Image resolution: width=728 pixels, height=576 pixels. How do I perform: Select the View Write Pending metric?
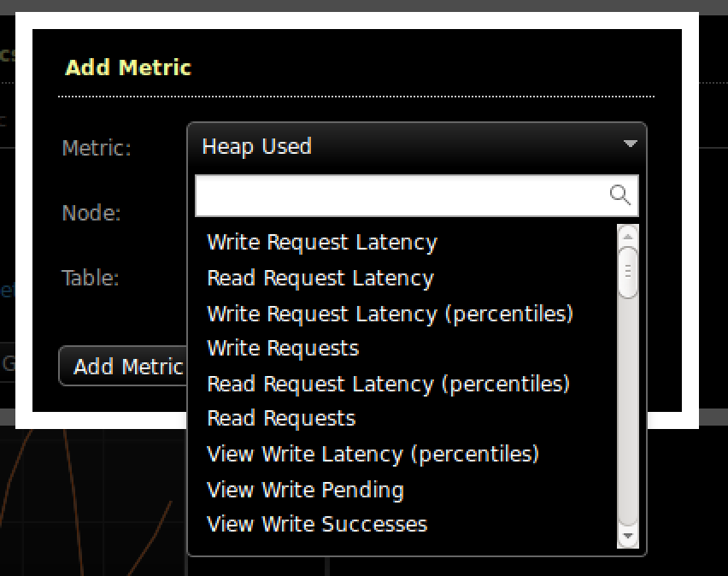coord(304,490)
